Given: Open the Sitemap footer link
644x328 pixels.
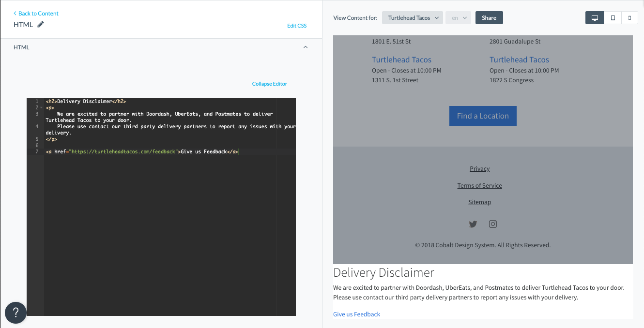Looking at the screenshot, I should (x=479, y=202).
